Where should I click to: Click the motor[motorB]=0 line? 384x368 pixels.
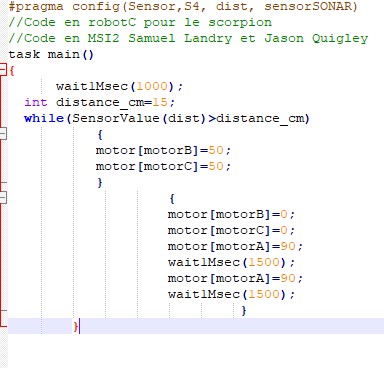pos(231,214)
